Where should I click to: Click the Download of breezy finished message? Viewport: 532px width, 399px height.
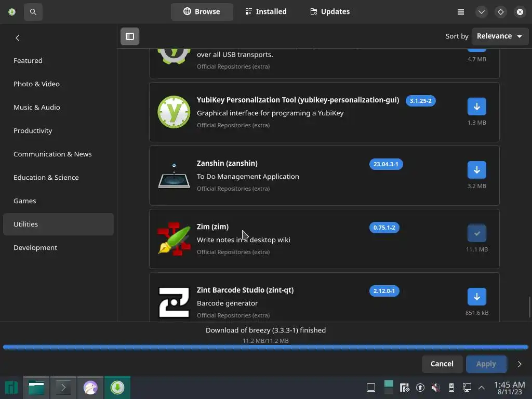pyautogui.click(x=265, y=330)
